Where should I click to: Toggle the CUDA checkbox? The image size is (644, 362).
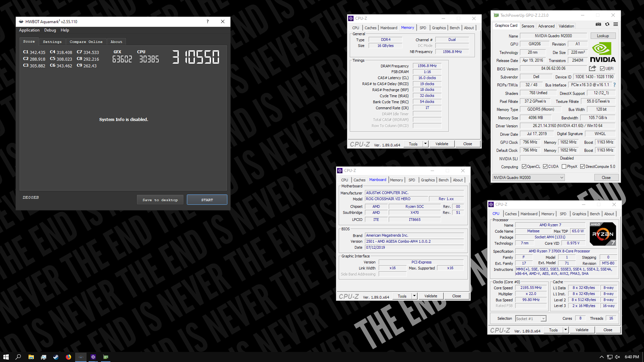[545, 167]
